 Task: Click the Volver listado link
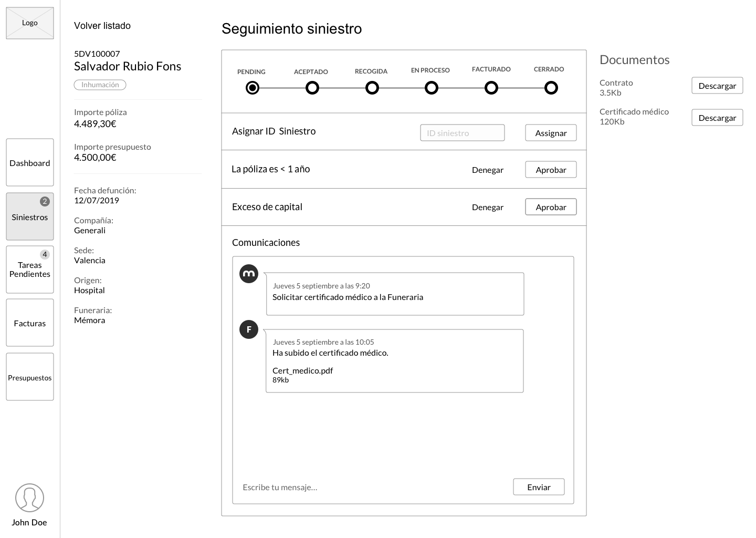[x=102, y=26]
